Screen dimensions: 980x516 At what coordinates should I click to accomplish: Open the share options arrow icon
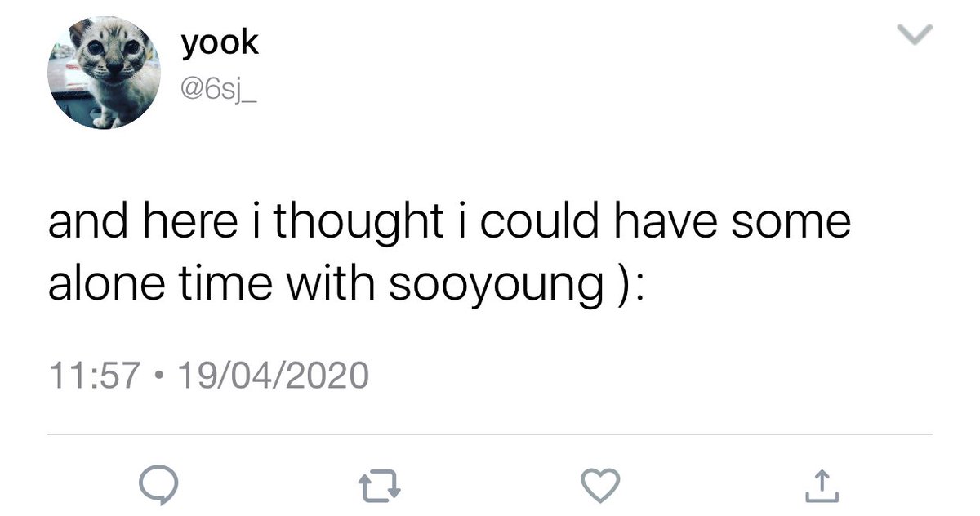(823, 487)
